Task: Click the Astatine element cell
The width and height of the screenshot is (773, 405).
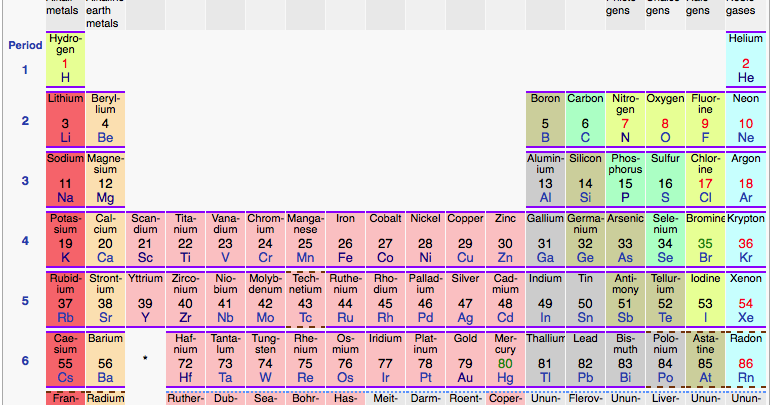Action: pos(705,359)
